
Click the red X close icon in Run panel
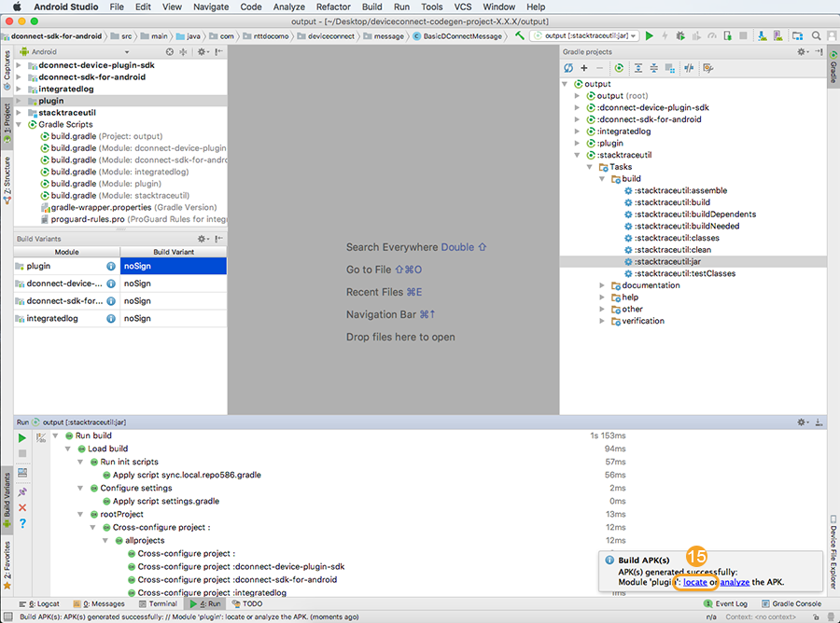(22, 507)
